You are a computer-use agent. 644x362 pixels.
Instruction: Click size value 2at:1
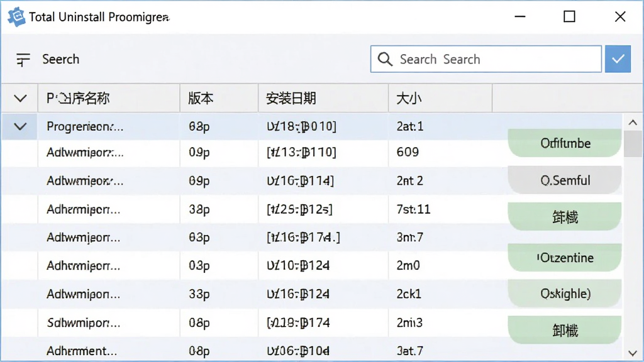(x=410, y=126)
